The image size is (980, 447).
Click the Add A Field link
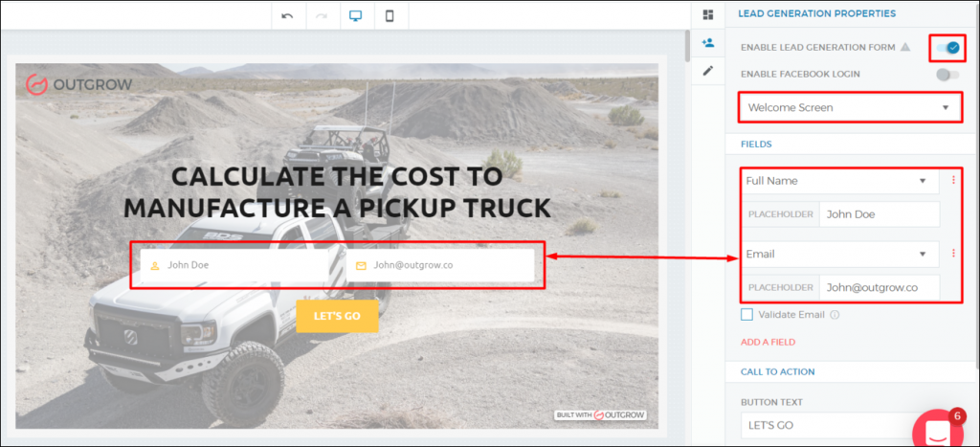tap(768, 342)
